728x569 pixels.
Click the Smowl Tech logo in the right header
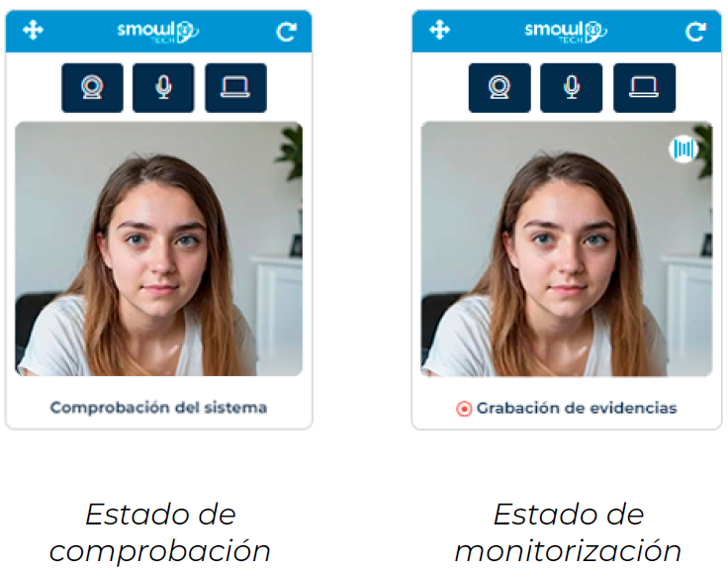tap(566, 32)
